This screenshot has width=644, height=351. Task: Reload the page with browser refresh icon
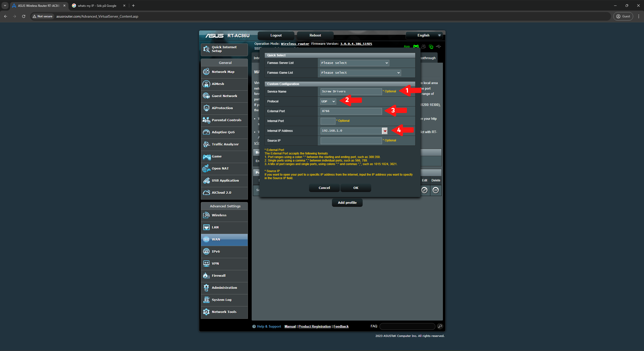[x=24, y=16]
